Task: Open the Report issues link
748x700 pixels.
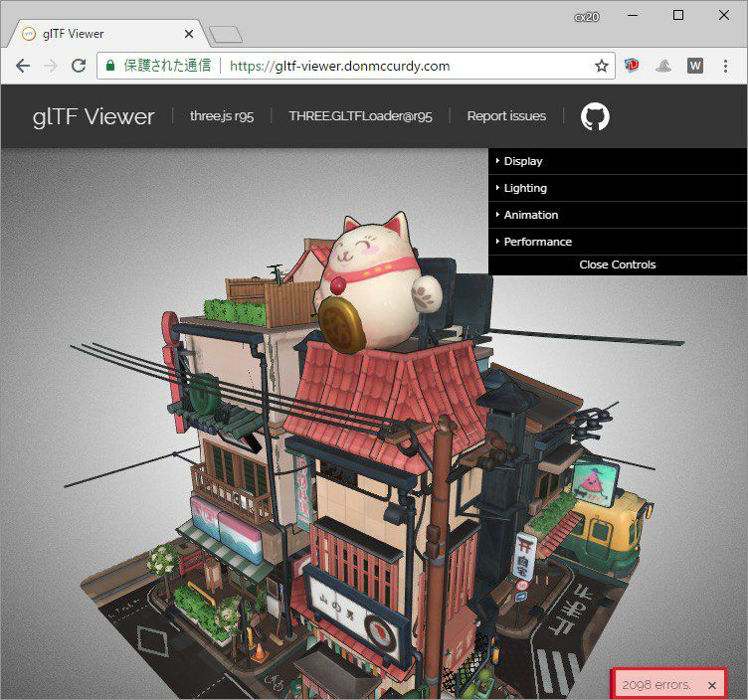Action: click(506, 116)
